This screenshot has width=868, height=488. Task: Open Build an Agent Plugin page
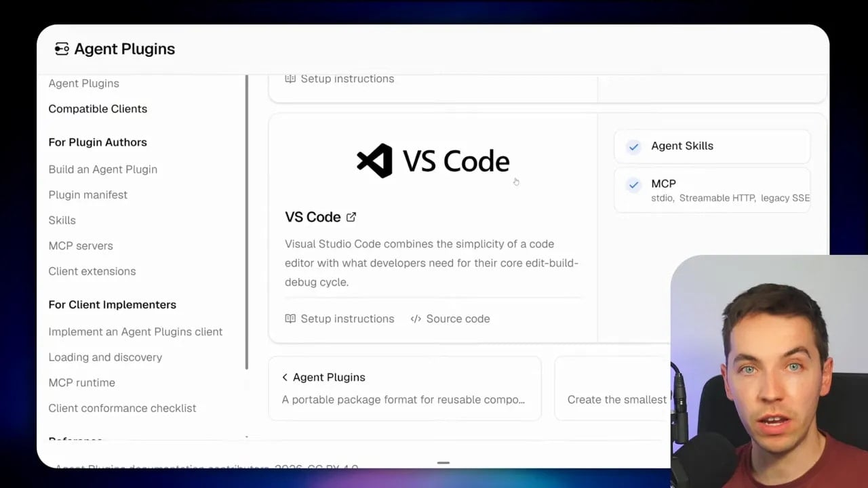coord(102,169)
